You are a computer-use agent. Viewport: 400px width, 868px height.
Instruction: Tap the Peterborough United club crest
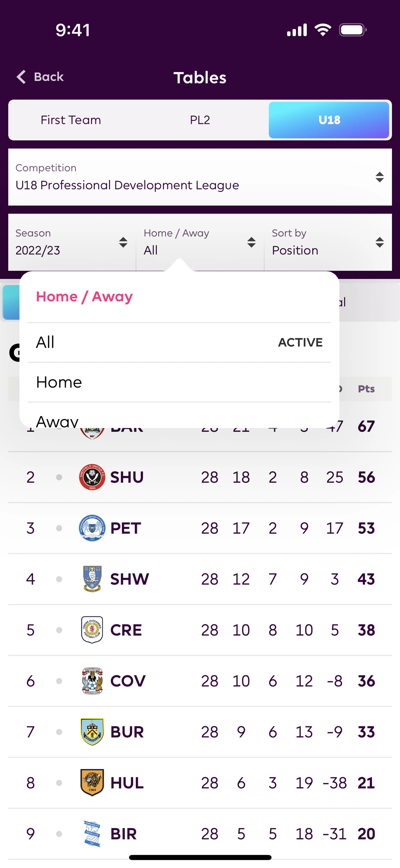(x=92, y=528)
